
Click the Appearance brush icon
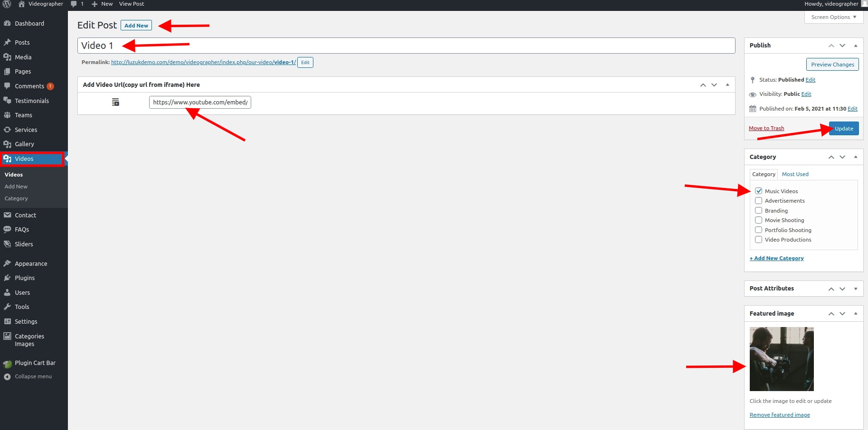(x=7, y=263)
